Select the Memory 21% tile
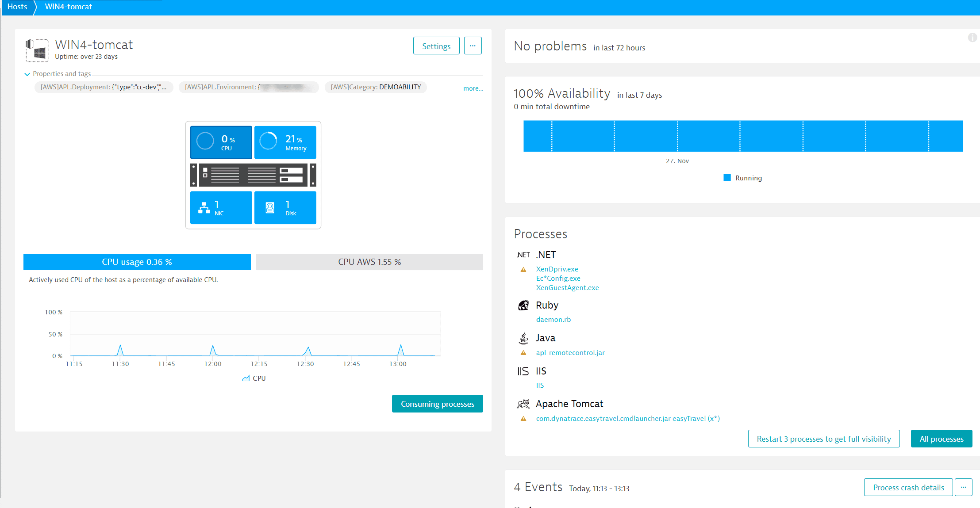 (x=285, y=142)
